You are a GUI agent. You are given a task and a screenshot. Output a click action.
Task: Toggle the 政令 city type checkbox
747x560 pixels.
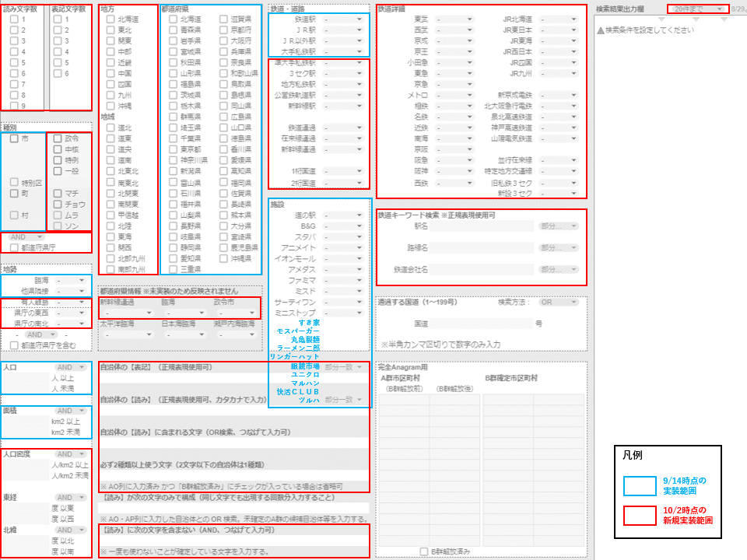tap(58, 138)
